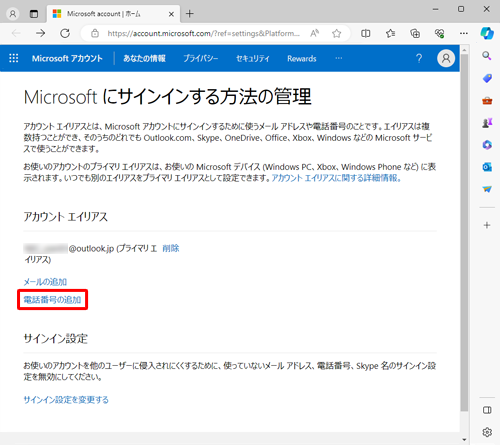Image resolution: width=500 pixels, height=445 pixels.
Task: Open Microsoft app launcher grid
Action: [14, 58]
